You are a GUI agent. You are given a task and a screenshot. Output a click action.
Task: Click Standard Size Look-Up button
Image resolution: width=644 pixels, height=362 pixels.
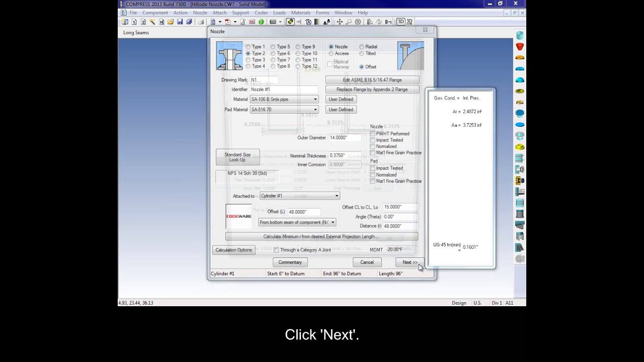pyautogui.click(x=237, y=157)
